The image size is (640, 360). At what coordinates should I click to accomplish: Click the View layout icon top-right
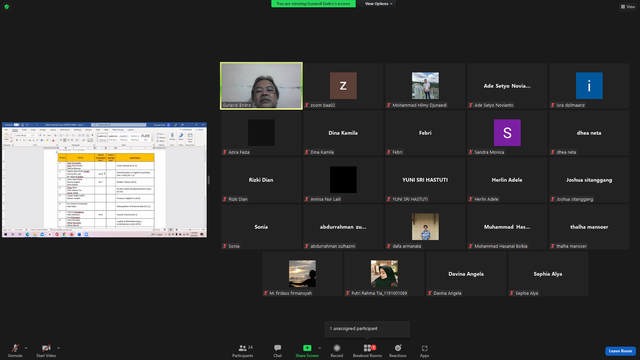click(628, 7)
